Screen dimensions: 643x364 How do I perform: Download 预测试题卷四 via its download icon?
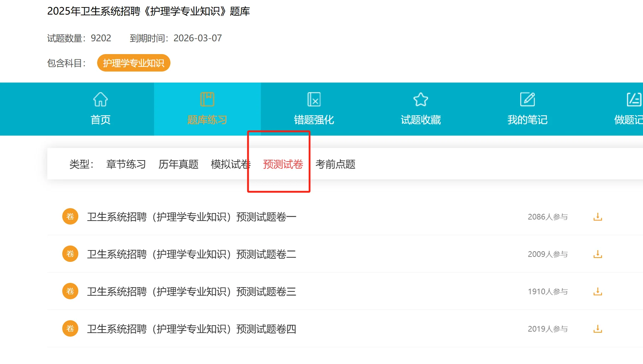(598, 329)
